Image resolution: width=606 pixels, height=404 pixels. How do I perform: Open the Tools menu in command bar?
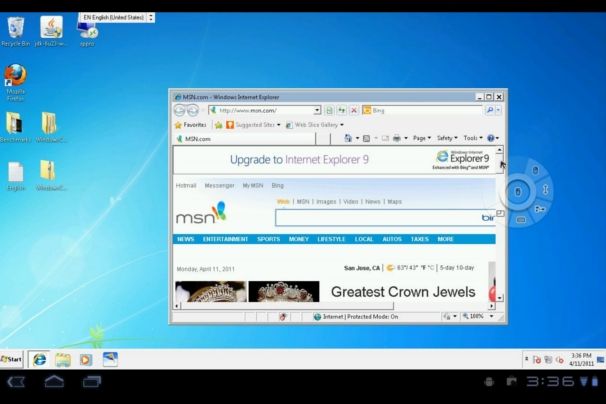pyautogui.click(x=473, y=138)
